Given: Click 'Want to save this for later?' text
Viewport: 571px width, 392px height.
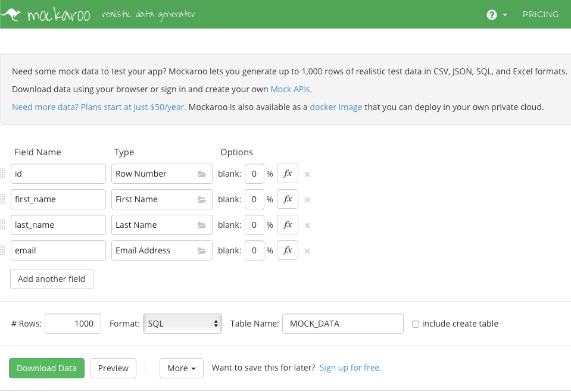Looking at the screenshot, I should (x=263, y=368).
